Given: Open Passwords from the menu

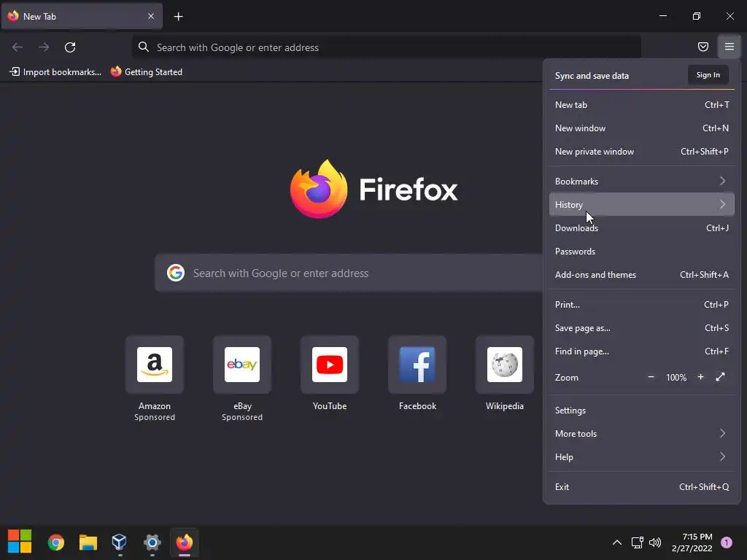Looking at the screenshot, I should (642, 251).
